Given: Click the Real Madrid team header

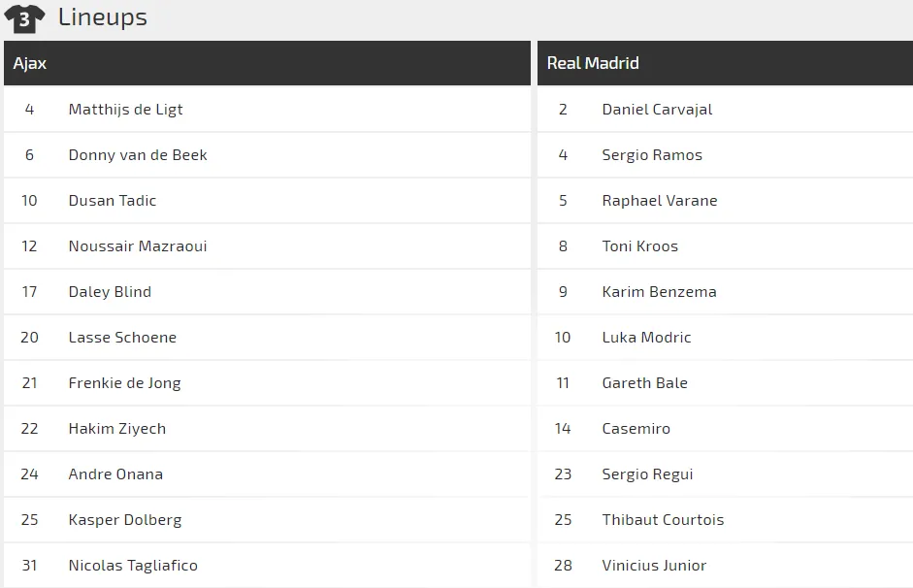Looking at the screenshot, I should 593,63.
